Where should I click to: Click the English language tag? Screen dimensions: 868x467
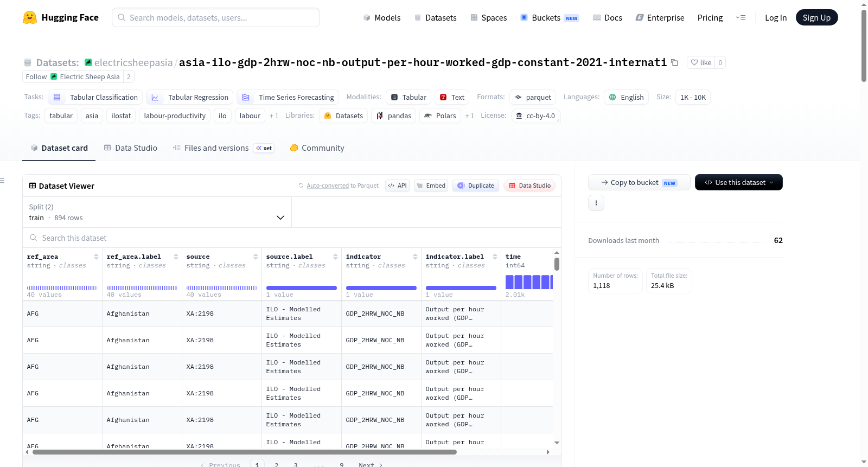(627, 97)
